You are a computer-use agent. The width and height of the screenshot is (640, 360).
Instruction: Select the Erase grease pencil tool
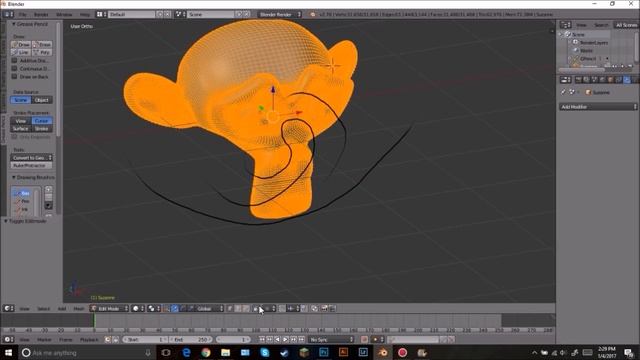[42, 44]
